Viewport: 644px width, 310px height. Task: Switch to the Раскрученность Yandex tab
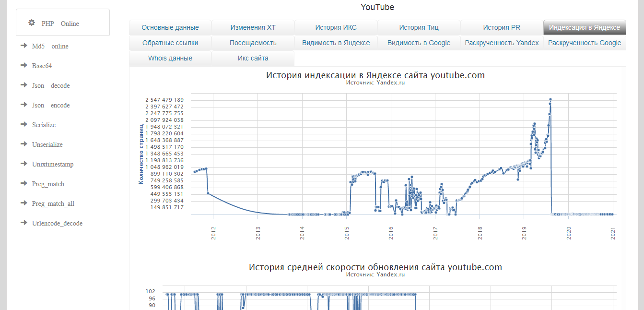(x=502, y=43)
